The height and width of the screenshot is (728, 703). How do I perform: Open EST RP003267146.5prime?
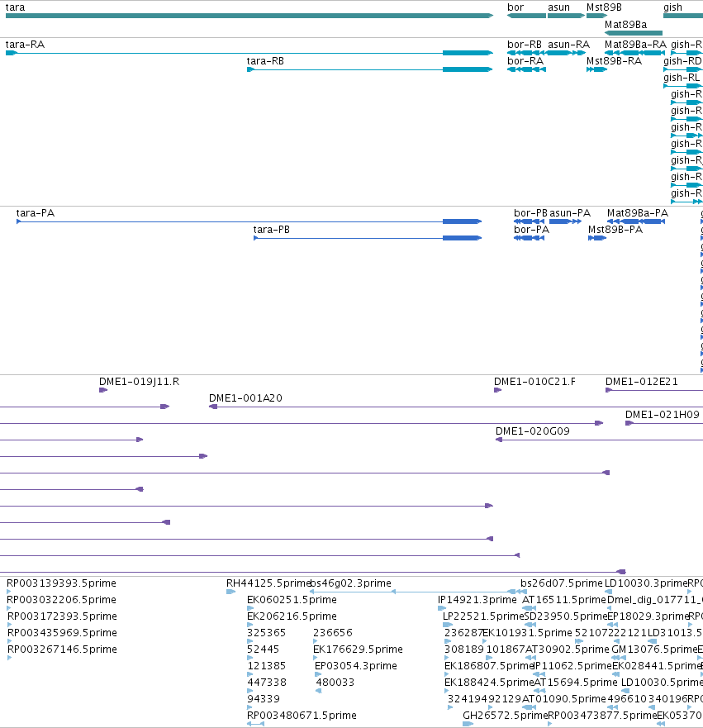point(9,658)
